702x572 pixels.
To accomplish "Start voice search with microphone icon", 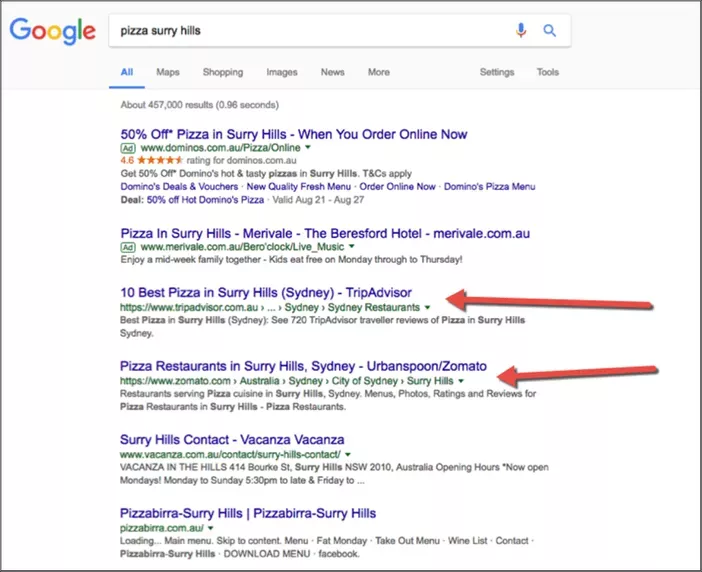I will [521, 30].
